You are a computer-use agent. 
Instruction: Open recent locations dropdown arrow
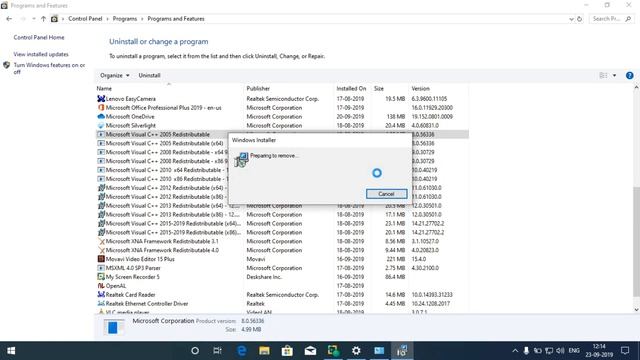coord(33,19)
